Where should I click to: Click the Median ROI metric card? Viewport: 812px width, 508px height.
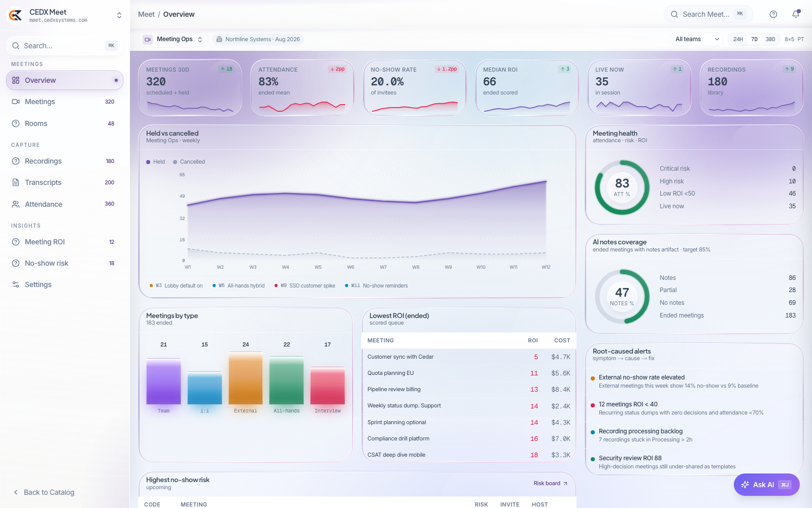point(527,88)
